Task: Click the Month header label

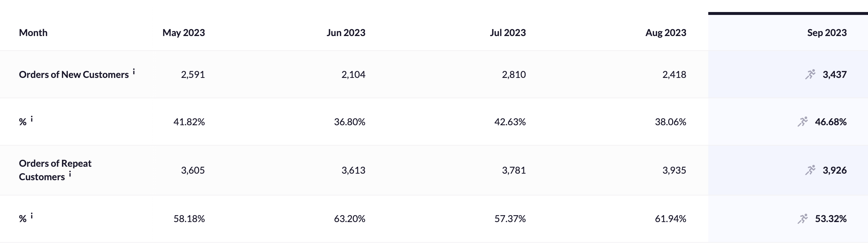Action: pos(33,33)
